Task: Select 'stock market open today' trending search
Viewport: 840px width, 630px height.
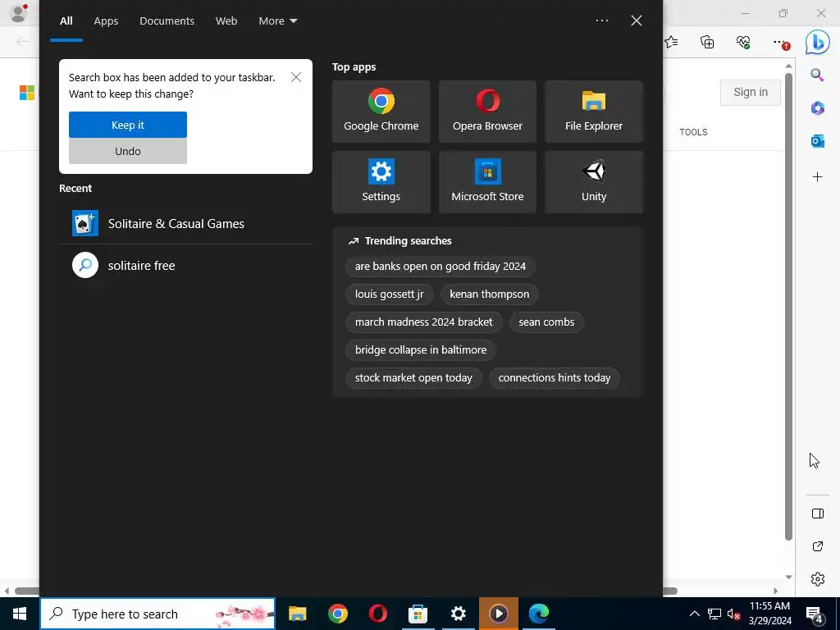Action: 413,377
